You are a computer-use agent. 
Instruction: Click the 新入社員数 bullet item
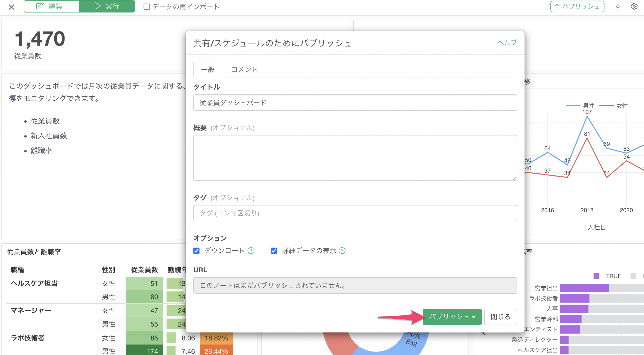point(49,136)
